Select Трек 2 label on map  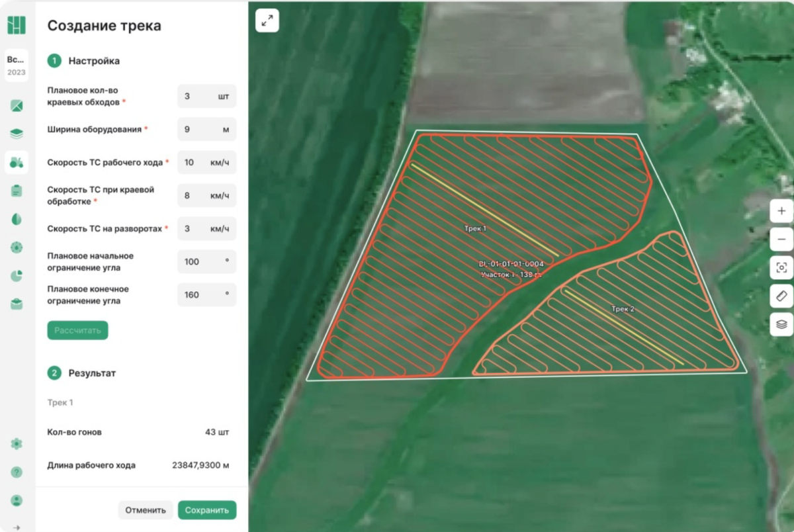click(623, 309)
